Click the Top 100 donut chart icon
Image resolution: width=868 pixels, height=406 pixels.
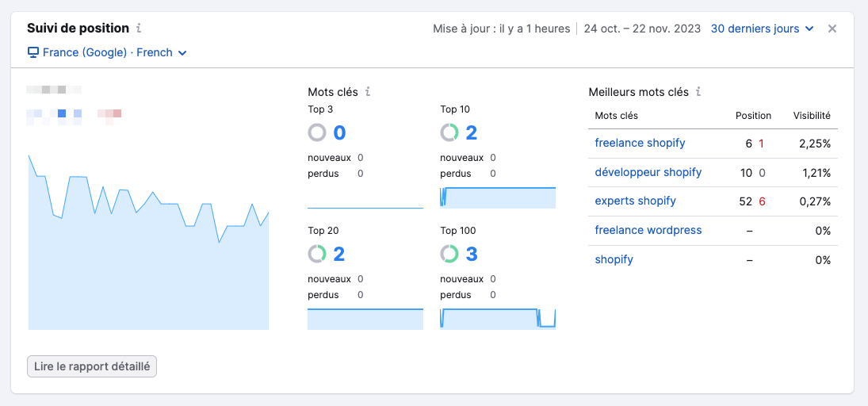(449, 255)
